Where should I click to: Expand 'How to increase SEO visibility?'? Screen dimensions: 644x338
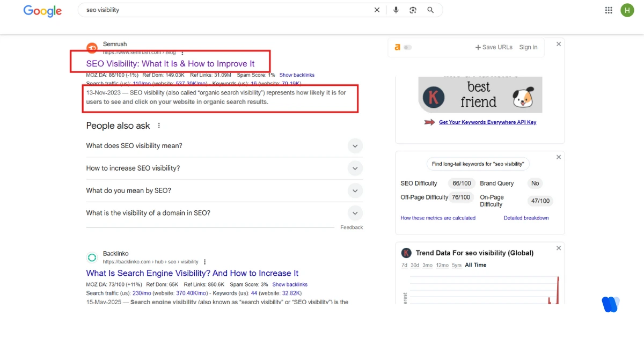point(355,168)
